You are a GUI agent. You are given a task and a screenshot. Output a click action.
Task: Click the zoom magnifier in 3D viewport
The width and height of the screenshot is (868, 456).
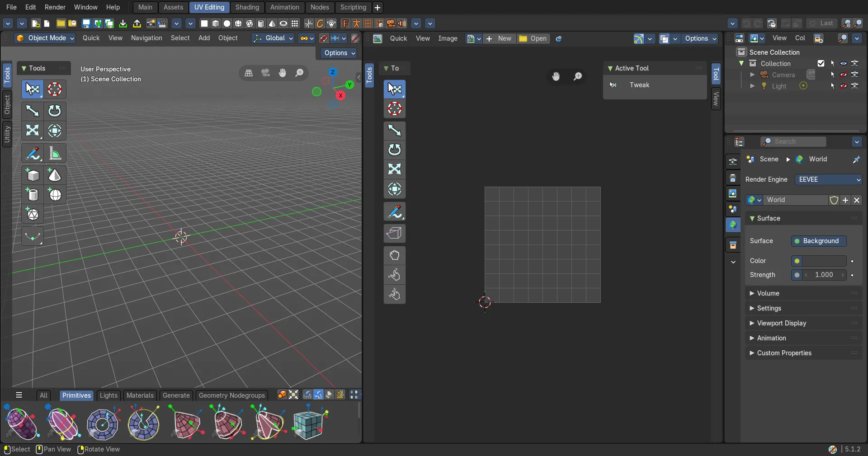click(299, 73)
